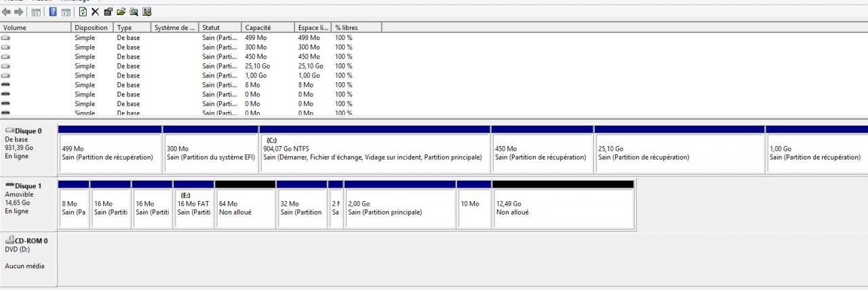Image resolution: width=868 pixels, height=290 pixels.
Task: Sort by the % libres column header
Action: point(357,28)
